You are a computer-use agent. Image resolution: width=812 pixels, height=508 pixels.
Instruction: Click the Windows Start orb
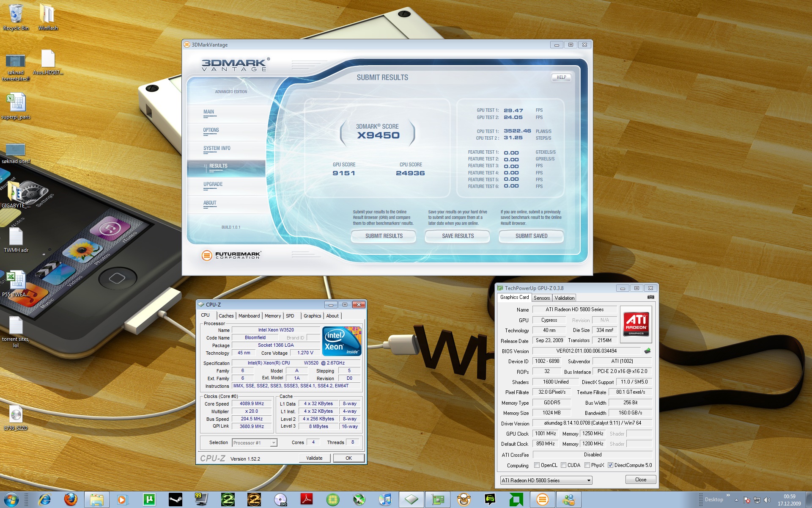click(11, 500)
